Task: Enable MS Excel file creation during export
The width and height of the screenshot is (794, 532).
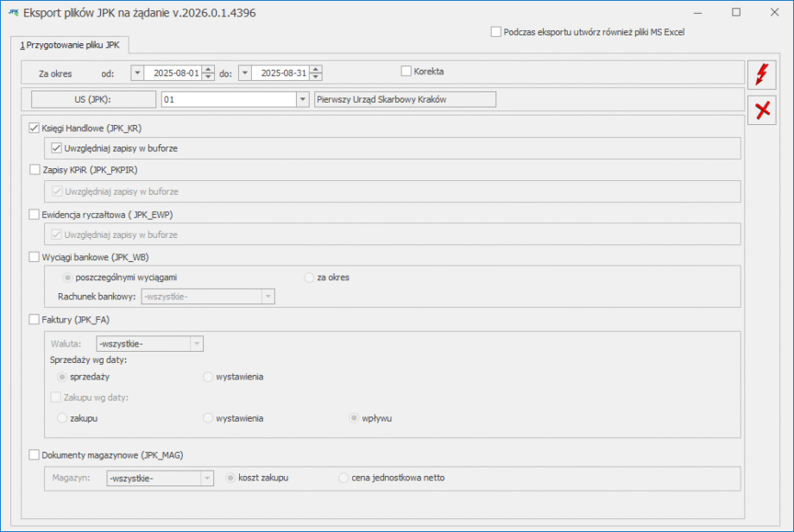Action: click(x=495, y=32)
